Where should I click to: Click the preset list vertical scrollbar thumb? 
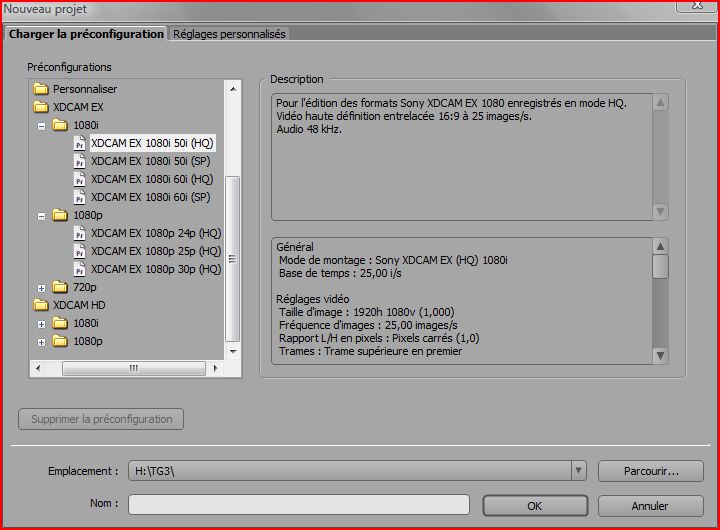coord(233,259)
